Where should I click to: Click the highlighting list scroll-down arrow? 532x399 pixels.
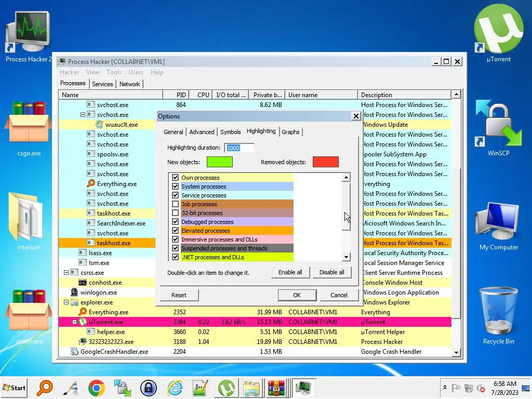[345, 257]
